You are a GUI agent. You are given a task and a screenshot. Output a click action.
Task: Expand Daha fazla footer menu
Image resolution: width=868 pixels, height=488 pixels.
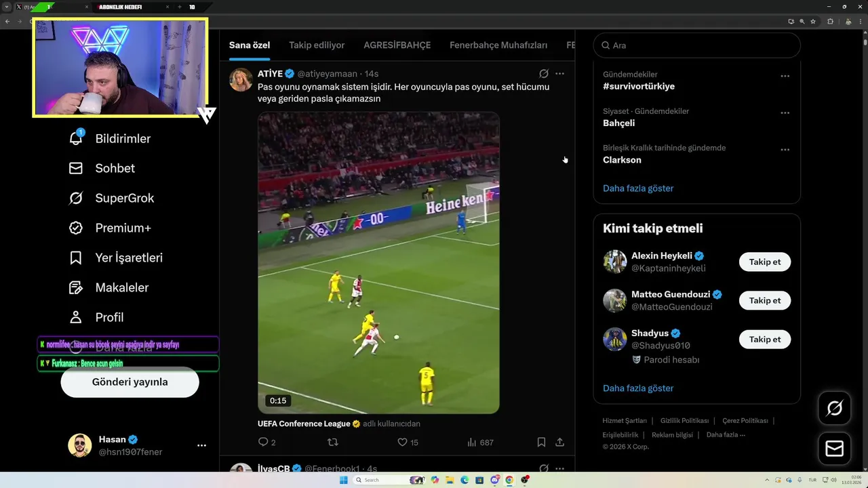click(x=726, y=435)
